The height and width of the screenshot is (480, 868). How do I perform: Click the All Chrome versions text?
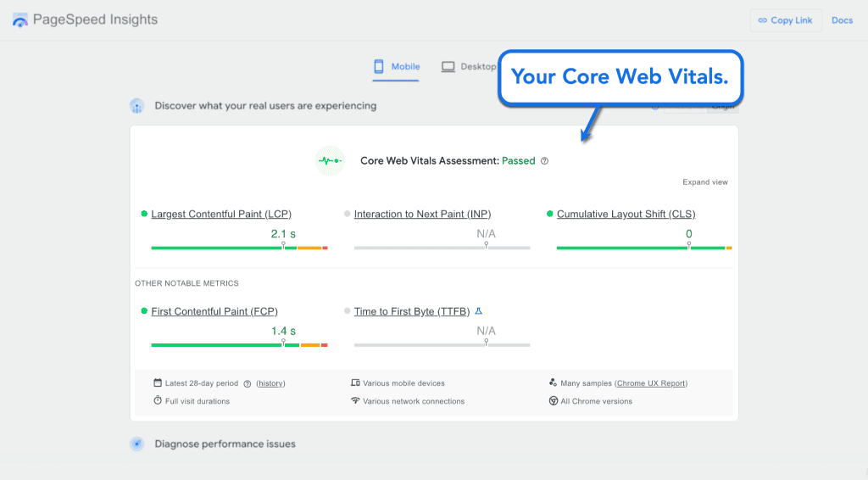[596, 401]
